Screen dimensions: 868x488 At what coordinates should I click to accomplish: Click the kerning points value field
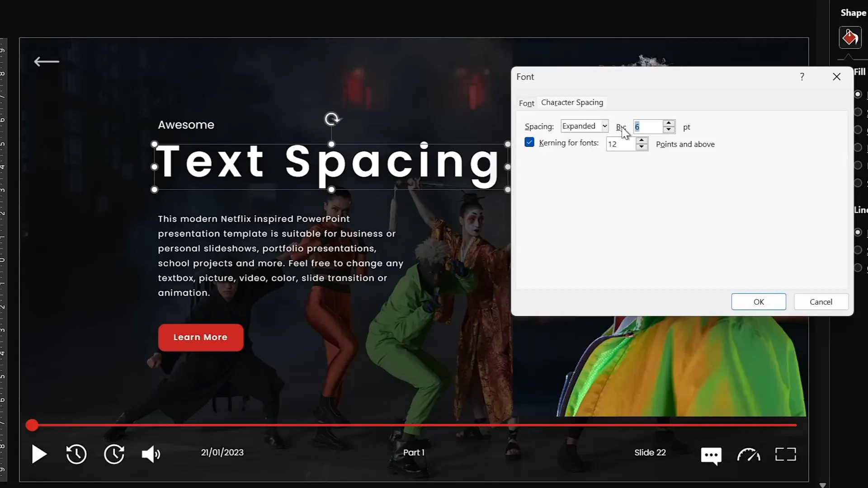tap(621, 144)
